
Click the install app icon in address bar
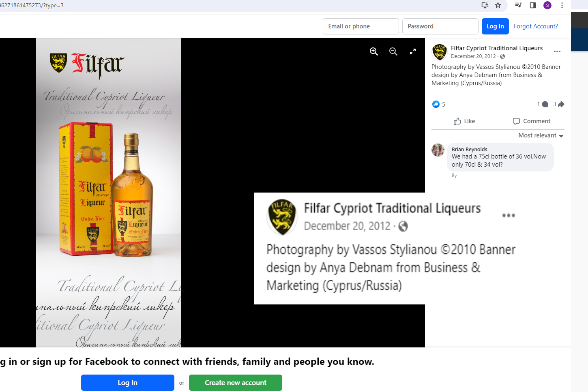click(485, 5)
